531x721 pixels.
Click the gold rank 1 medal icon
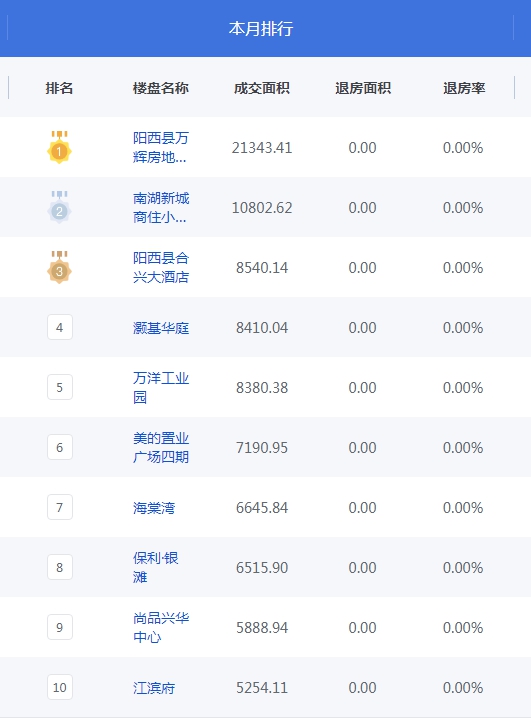coord(59,147)
